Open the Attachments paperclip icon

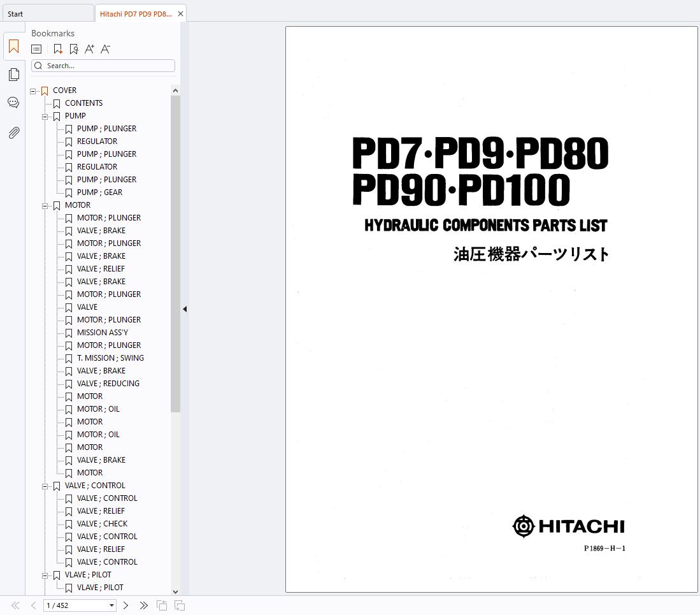coord(14,133)
